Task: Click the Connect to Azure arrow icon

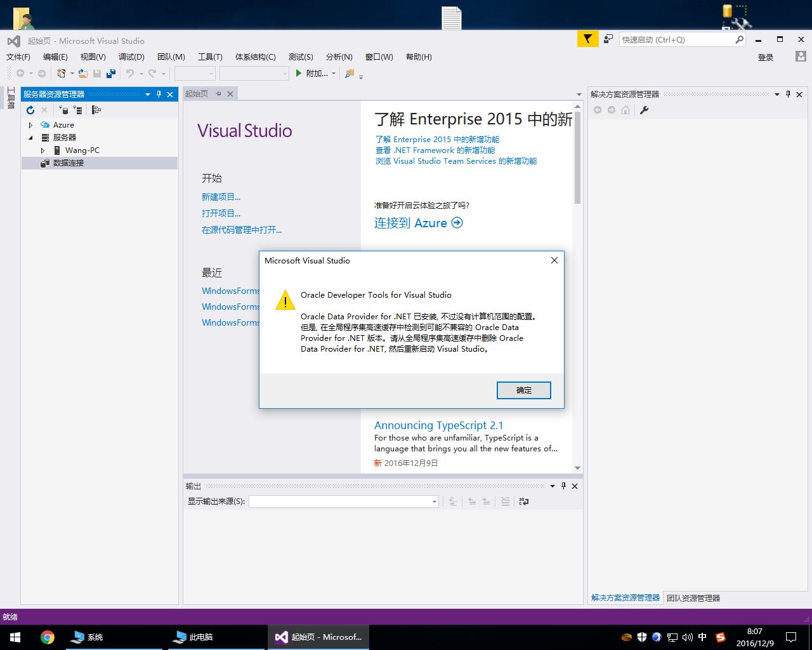Action: point(457,223)
